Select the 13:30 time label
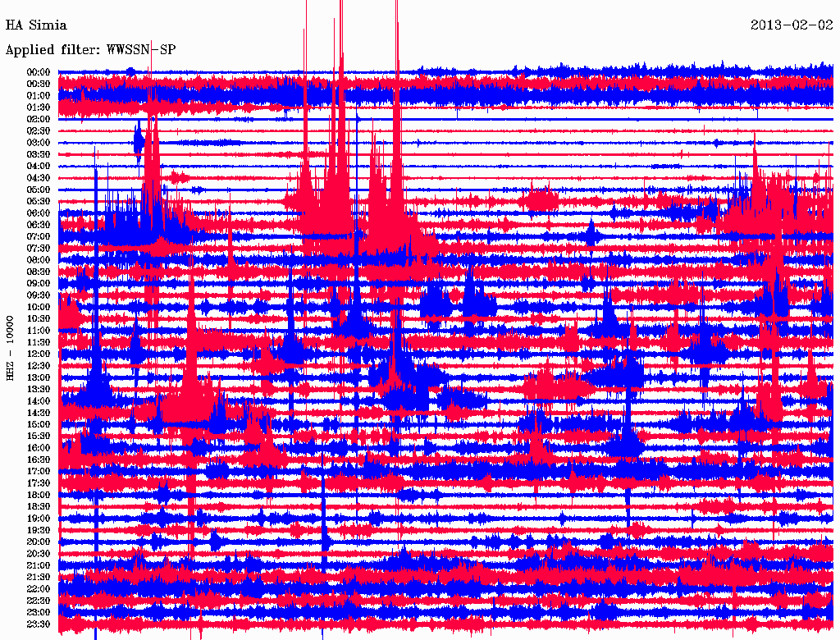The width and height of the screenshot is (840, 640). coord(38,389)
